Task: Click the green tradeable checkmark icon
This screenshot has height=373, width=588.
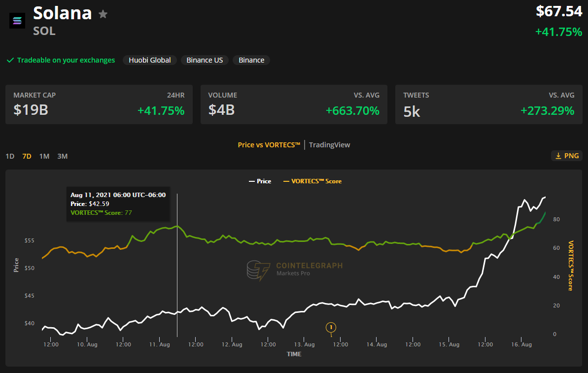Action: [x=10, y=60]
